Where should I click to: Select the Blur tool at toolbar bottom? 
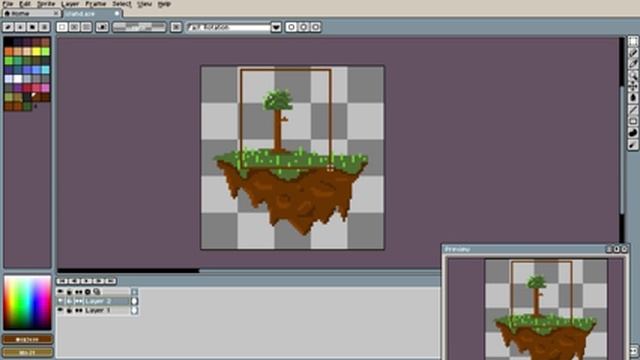[633, 144]
